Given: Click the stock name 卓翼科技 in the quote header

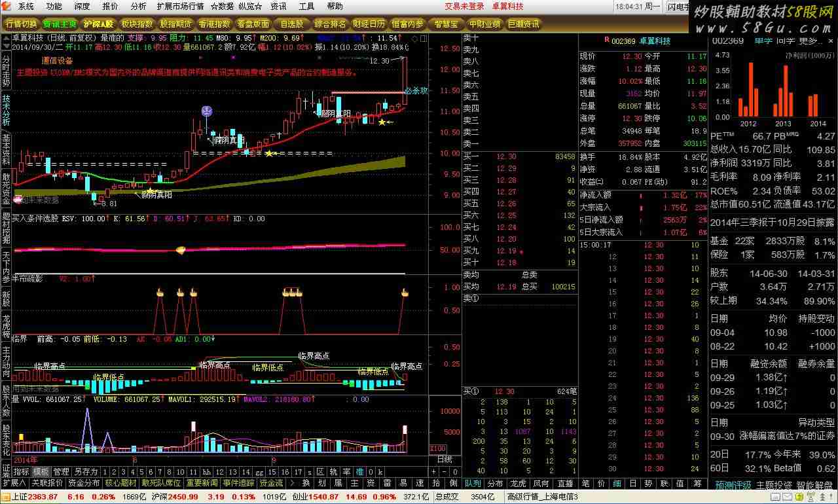Looking at the screenshot, I should coord(655,41).
